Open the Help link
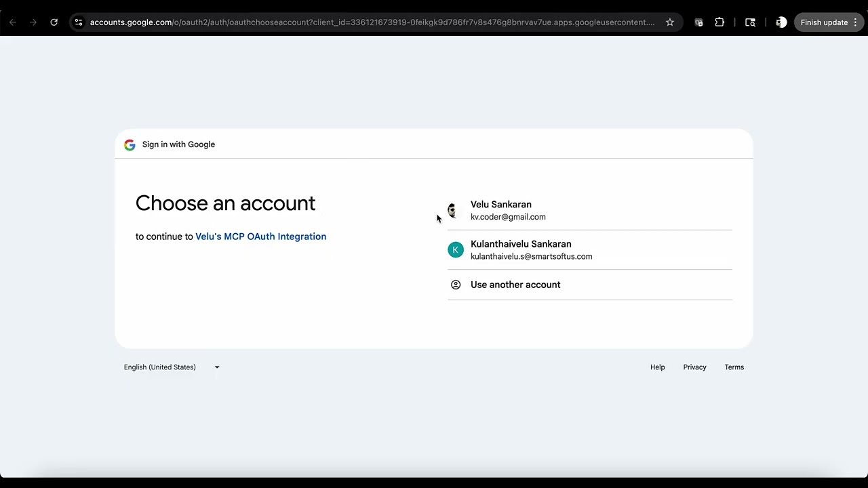868x488 pixels. point(658,367)
